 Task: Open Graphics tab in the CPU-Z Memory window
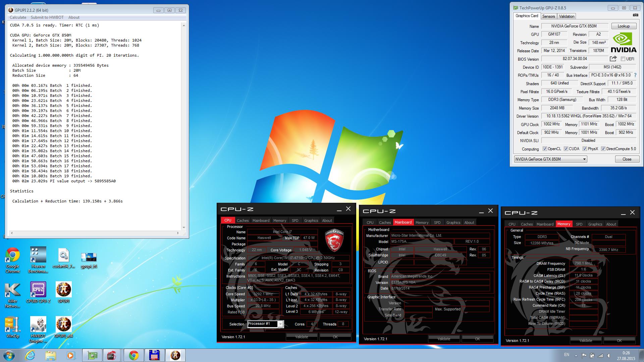595,224
